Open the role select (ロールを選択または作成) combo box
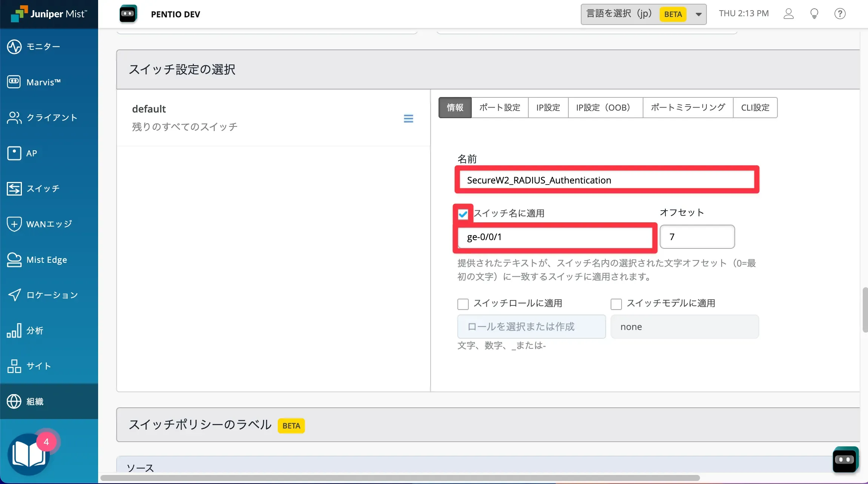Screen dimensions: 868x484 point(531,327)
